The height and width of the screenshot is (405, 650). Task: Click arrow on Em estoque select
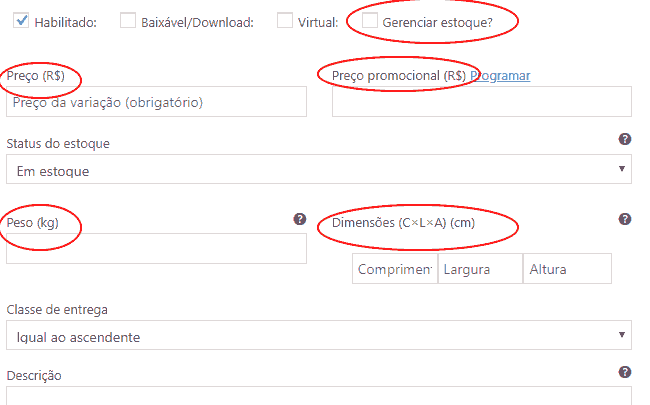coord(622,169)
